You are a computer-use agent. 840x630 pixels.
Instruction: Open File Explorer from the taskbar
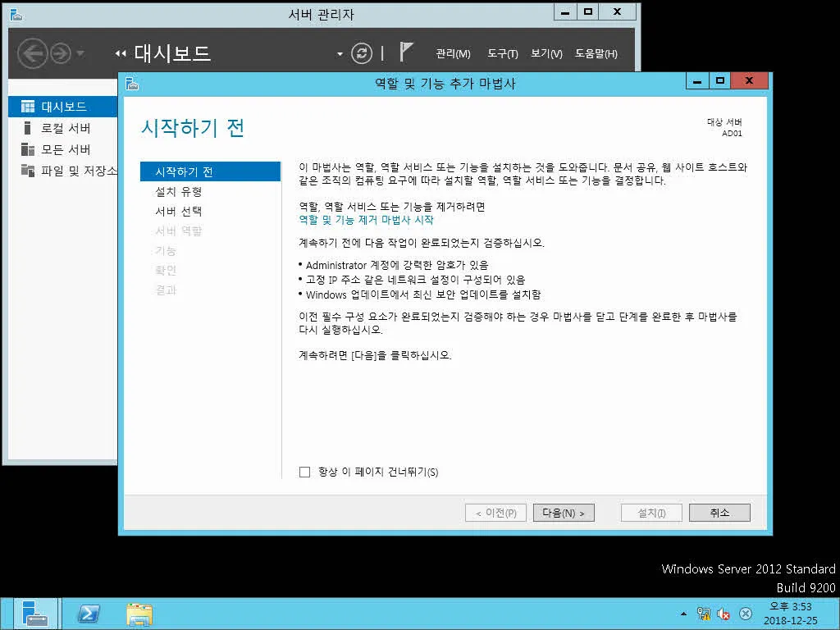tap(139, 613)
